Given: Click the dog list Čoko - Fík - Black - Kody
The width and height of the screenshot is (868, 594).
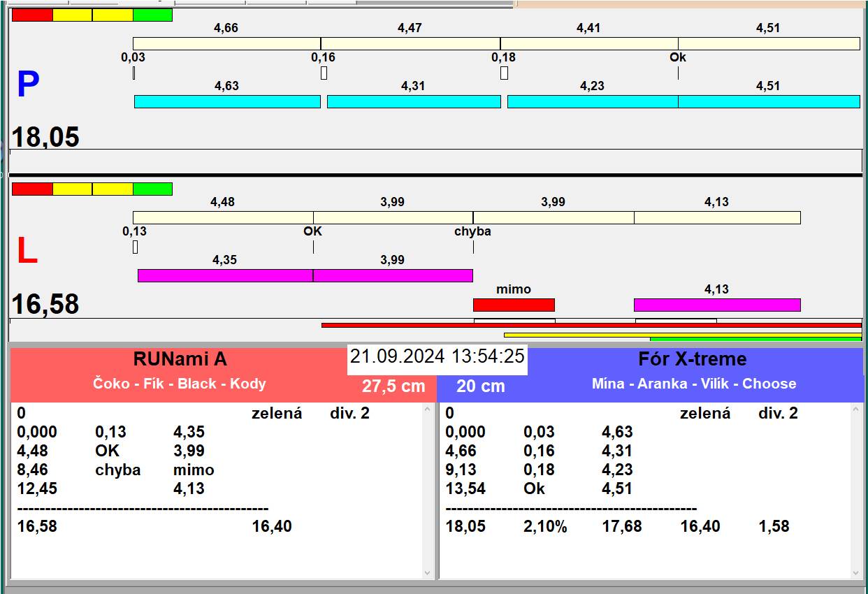Looking at the screenshot, I should (180, 384).
